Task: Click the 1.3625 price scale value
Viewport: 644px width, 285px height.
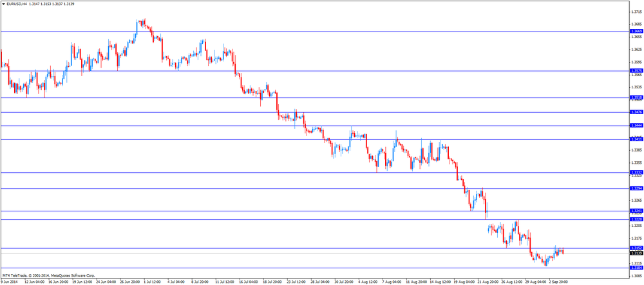Action: pyautogui.click(x=636, y=50)
